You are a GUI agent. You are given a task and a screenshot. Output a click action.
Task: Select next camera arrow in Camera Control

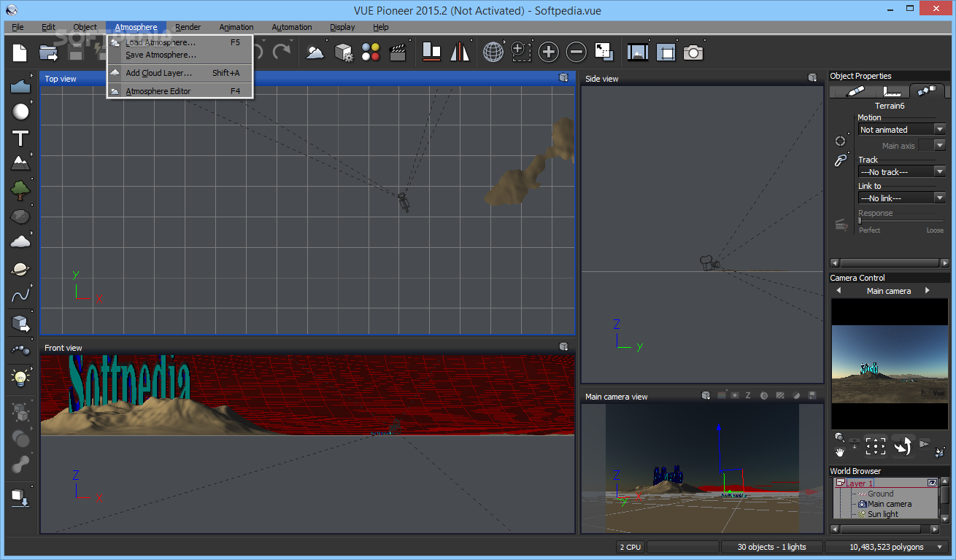point(928,290)
